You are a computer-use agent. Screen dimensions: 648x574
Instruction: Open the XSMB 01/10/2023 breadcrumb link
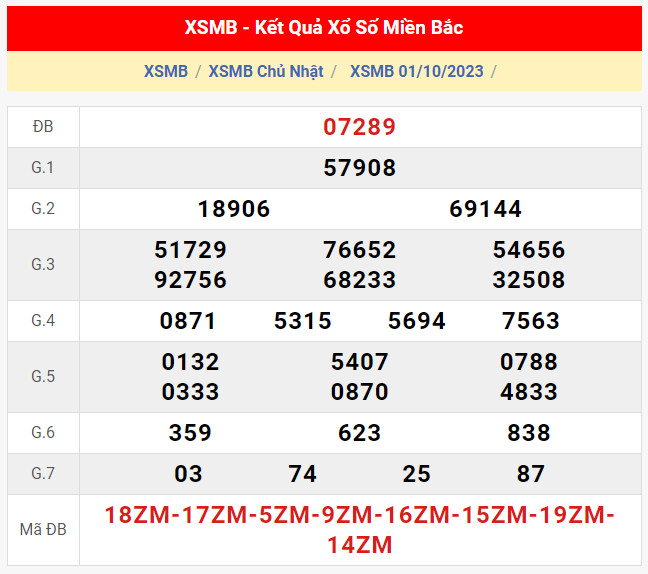(416, 71)
